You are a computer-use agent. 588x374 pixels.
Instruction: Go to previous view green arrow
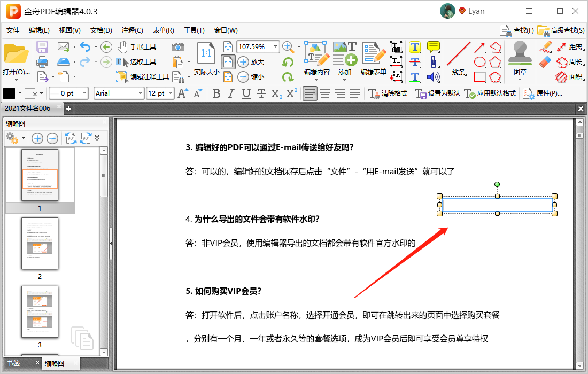pyautogui.click(x=106, y=47)
